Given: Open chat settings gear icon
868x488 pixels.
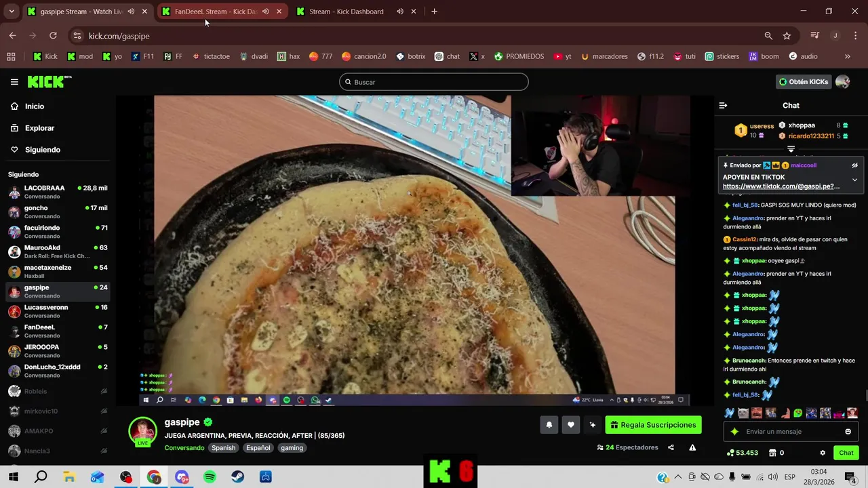Looking at the screenshot, I should tap(823, 453).
